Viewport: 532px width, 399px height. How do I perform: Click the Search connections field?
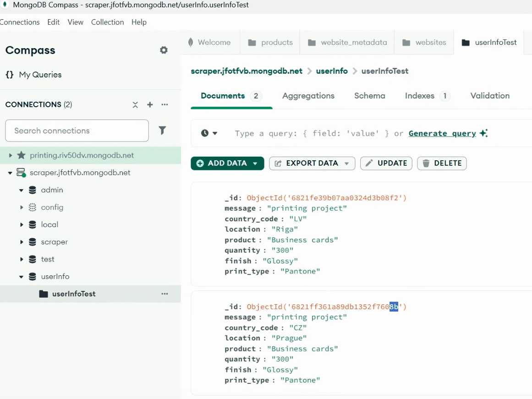point(77,131)
